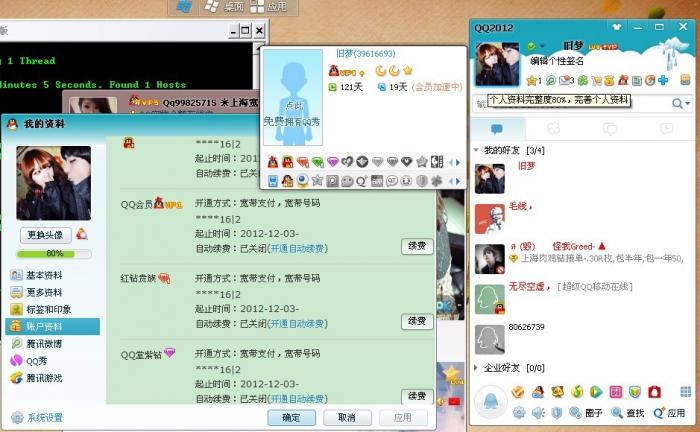Viewport: 700px width, 432px height.
Task: Launch QQ Live play-arrow icon
Action: [596, 392]
